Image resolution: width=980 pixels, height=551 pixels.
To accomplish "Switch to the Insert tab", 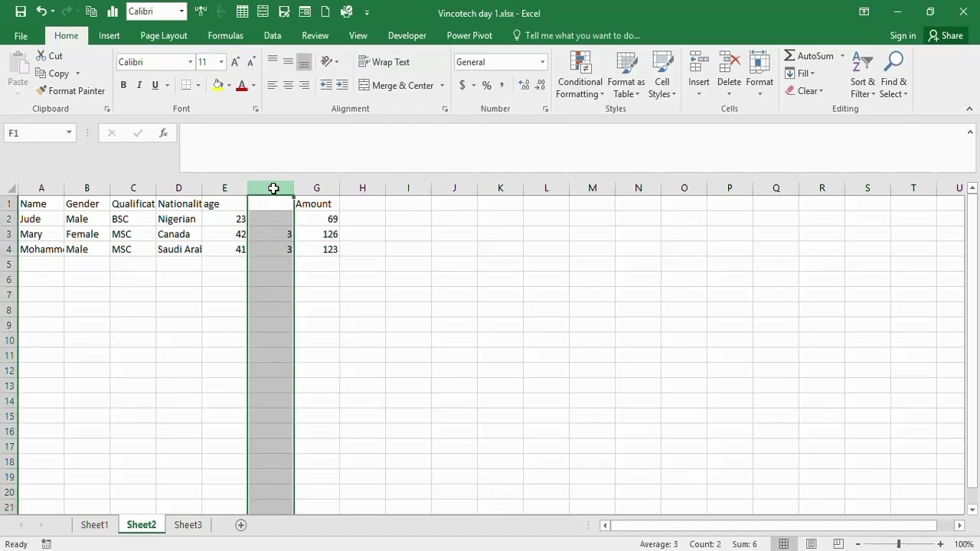I will click(x=109, y=35).
